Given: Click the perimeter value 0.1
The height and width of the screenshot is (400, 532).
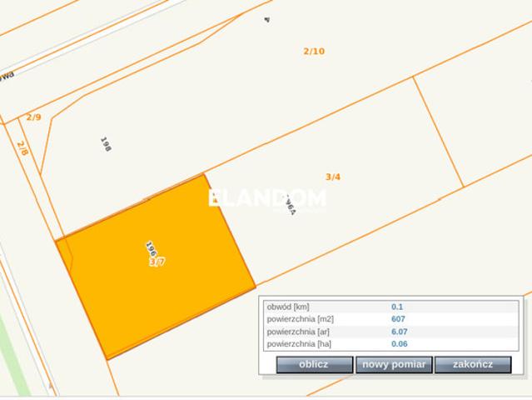Looking at the screenshot, I should click(397, 307).
